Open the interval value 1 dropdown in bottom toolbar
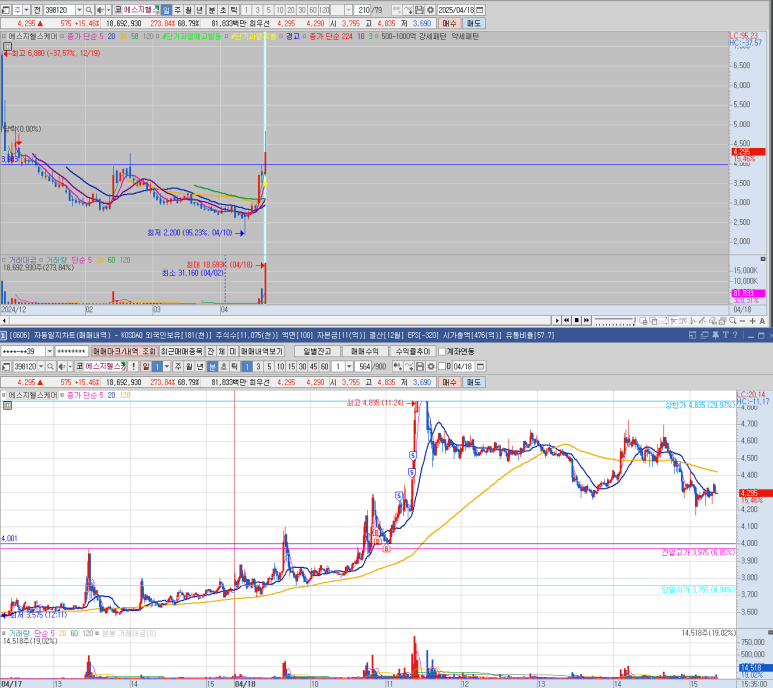The height and width of the screenshot is (688, 773). coord(349,367)
